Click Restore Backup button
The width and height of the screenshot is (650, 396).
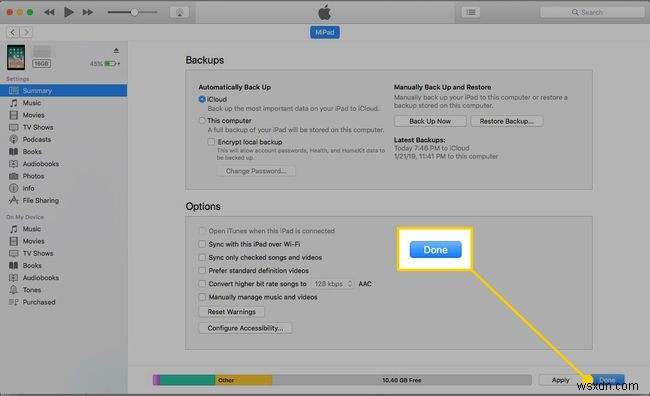507,121
